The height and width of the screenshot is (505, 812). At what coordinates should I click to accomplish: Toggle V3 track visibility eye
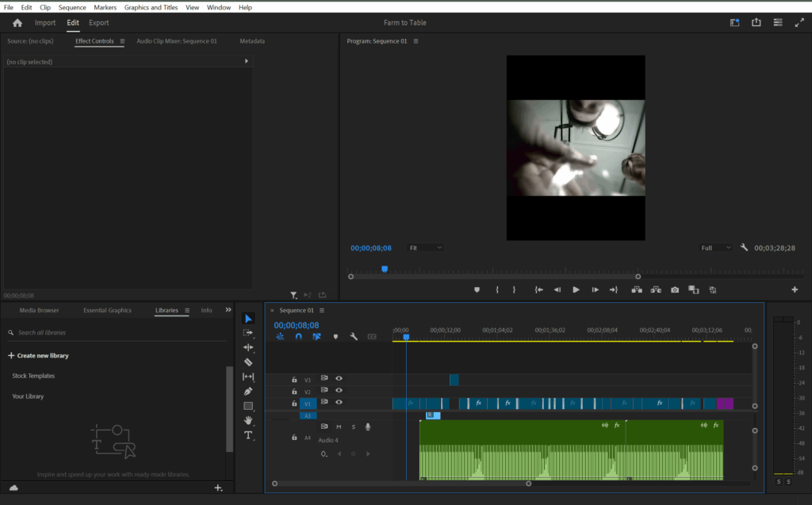click(339, 379)
